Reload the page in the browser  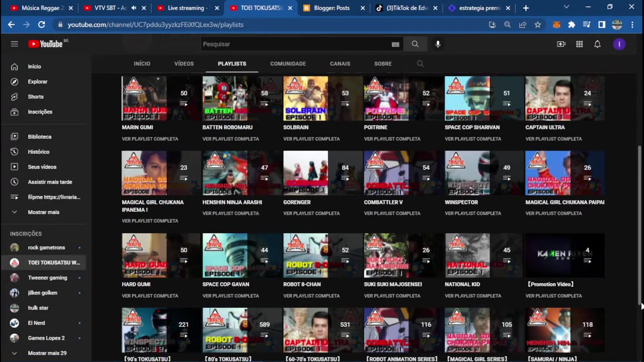point(42,25)
